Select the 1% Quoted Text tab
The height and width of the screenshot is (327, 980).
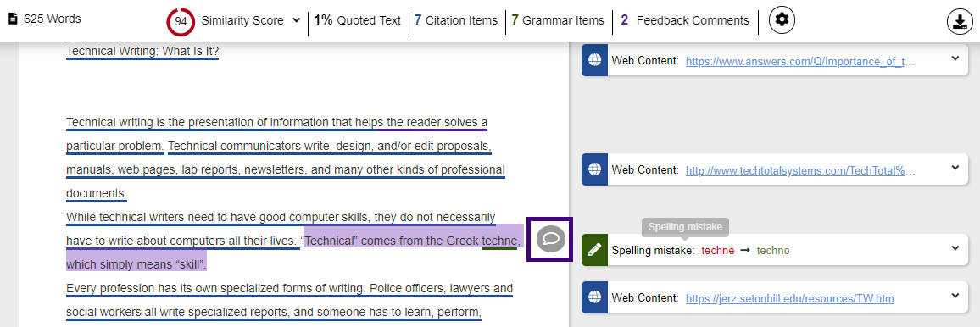click(357, 20)
